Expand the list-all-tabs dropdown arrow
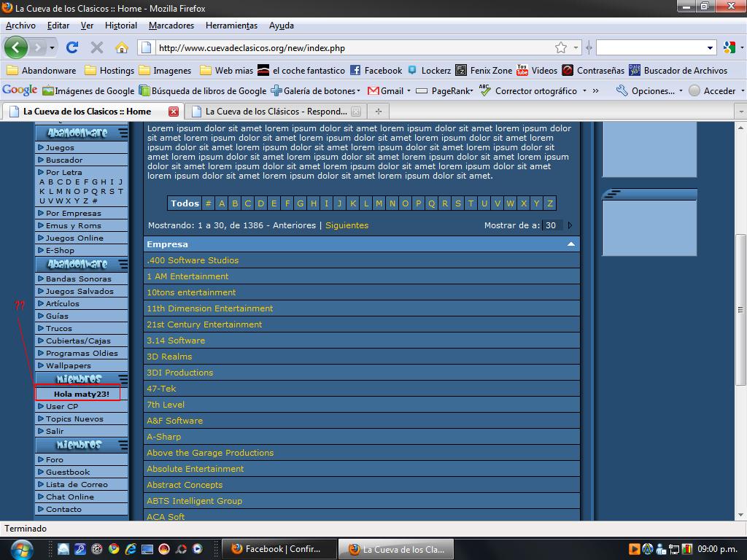Viewport: 747px width, 560px height. point(740,112)
